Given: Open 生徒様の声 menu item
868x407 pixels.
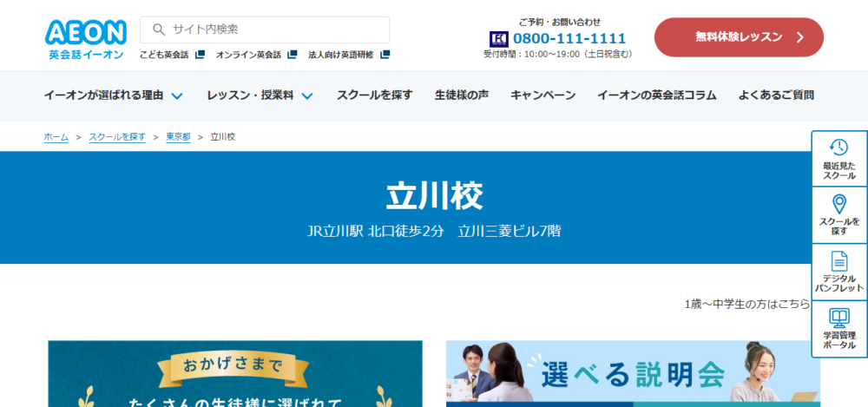Looking at the screenshot, I should tap(462, 95).
